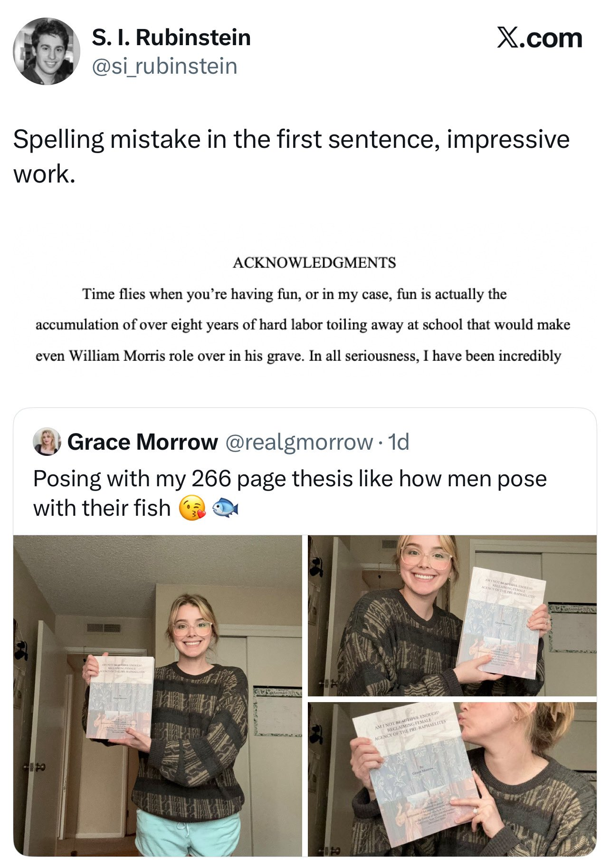Image resolution: width=610 pixels, height=868 pixels.
Task: Click the fish emoji
Action: point(225,508)
